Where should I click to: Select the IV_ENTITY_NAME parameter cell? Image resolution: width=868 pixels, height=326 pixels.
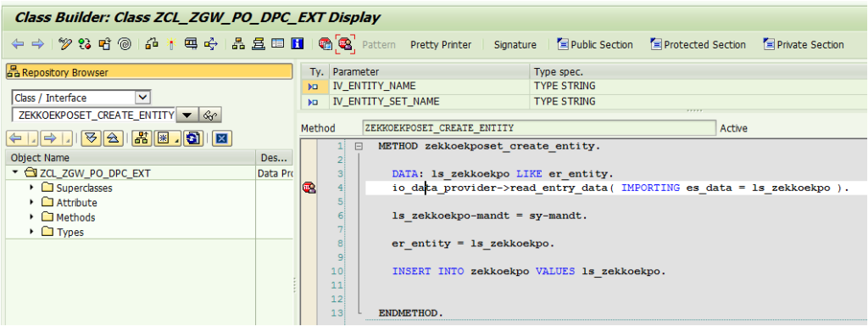[430, 87]
